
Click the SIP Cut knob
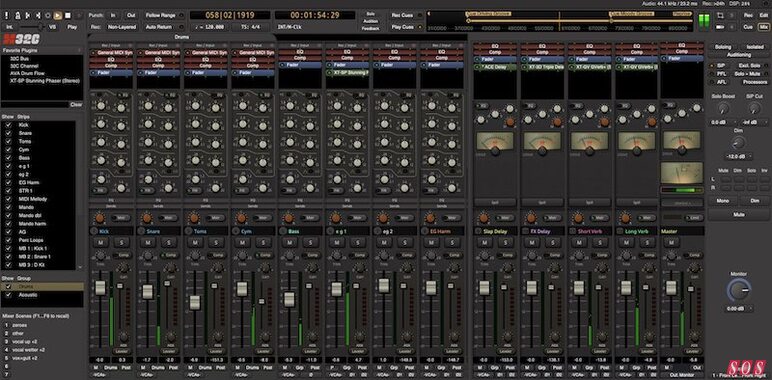point(754,108)
